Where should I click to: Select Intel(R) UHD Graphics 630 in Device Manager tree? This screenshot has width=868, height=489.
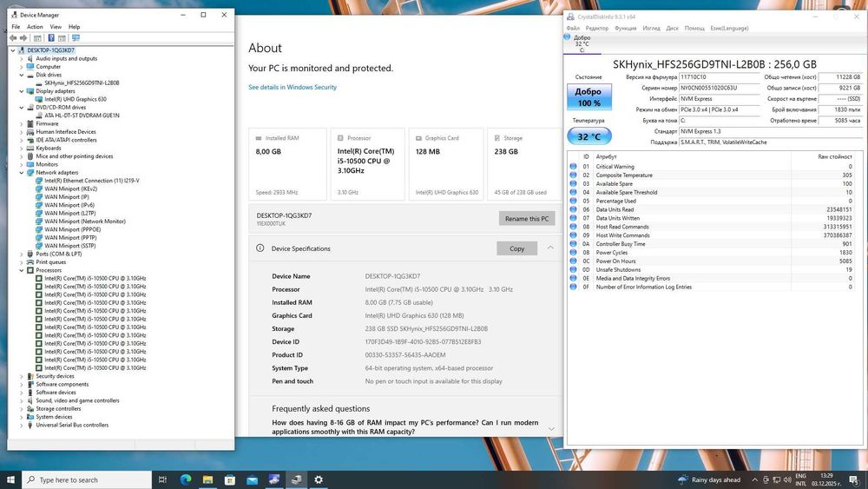tap(76, 99)
